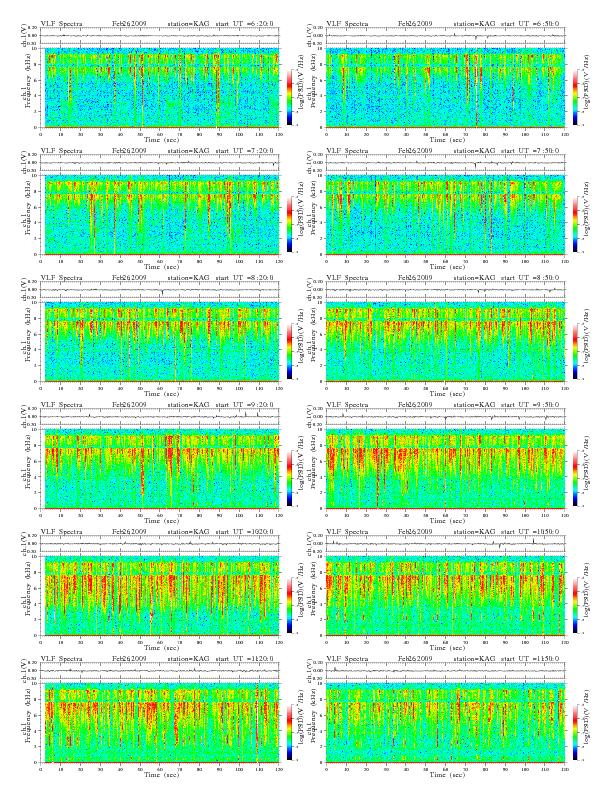Screen dimensions: 612x792
Task: Click the spectrogram for start UT 9:20:0
Action: click(160, 469)
